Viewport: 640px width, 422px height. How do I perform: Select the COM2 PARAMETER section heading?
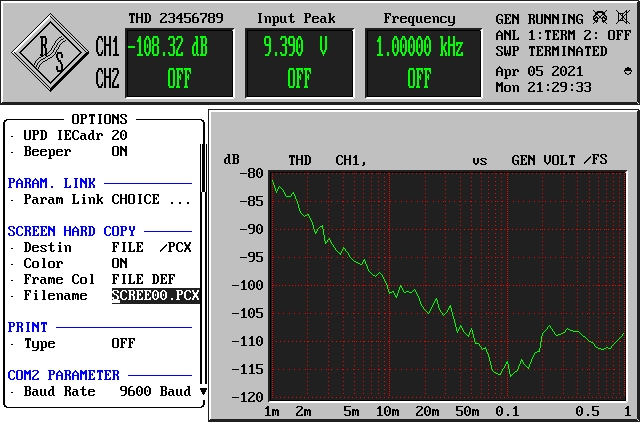tap(64, 375)
